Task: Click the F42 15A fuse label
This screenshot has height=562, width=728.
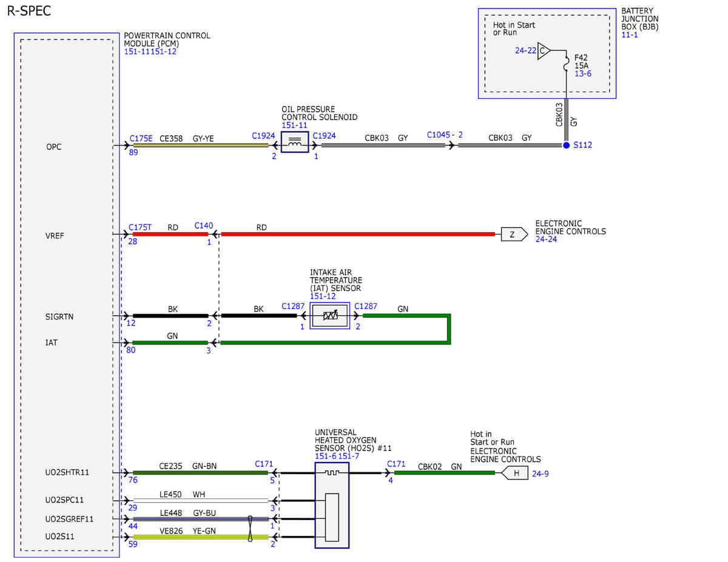Action: 582,61
